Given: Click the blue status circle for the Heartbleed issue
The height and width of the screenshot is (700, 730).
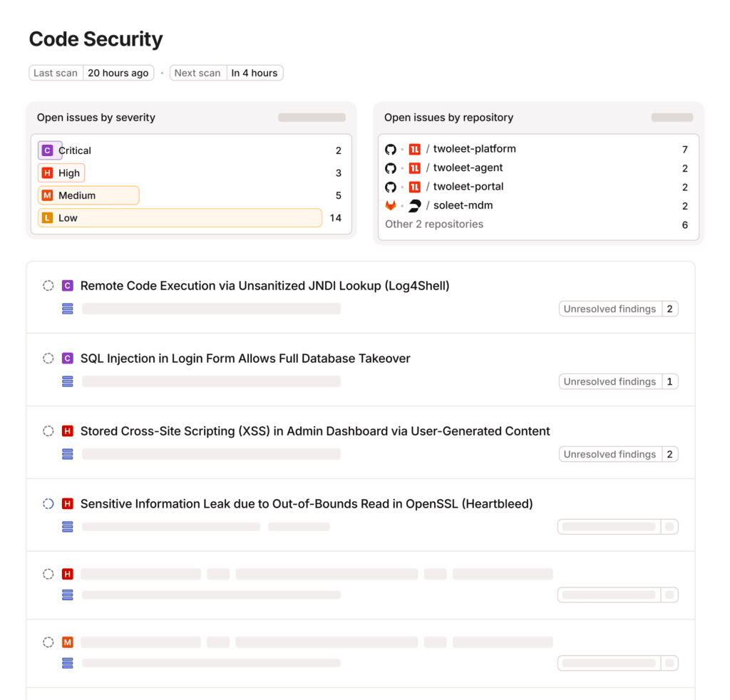Looking at the screenshot, I should coord(48,503).
